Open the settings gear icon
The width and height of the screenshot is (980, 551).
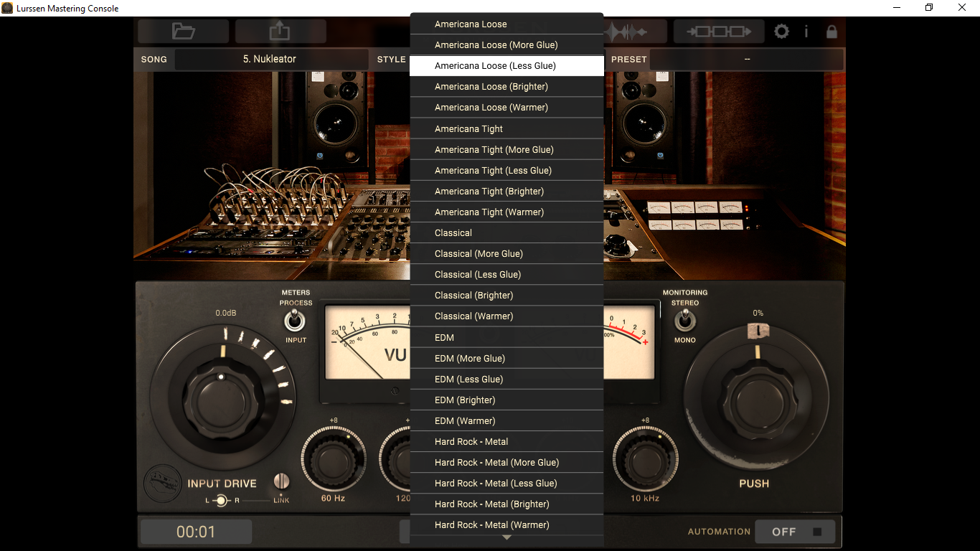pos(781,32)
